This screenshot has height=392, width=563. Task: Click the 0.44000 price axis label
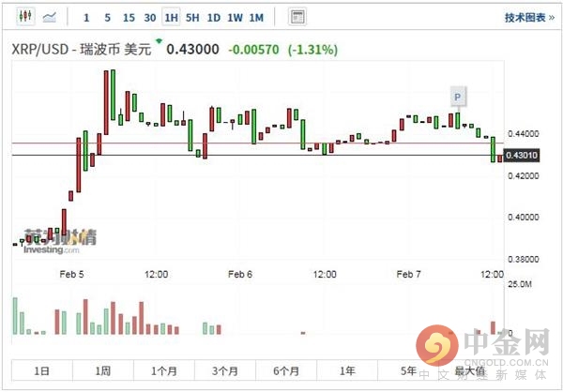(x=524, y=134)
